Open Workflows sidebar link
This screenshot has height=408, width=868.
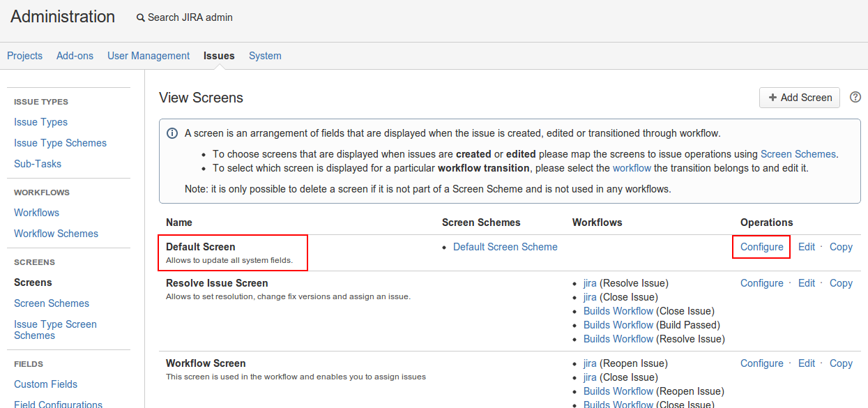pos(36,213)
